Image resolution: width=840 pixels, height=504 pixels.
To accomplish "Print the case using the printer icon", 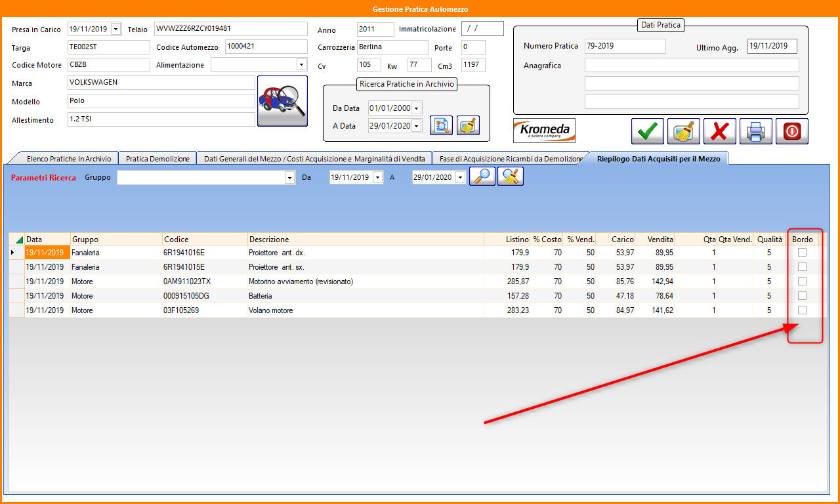I will (756, 131).
